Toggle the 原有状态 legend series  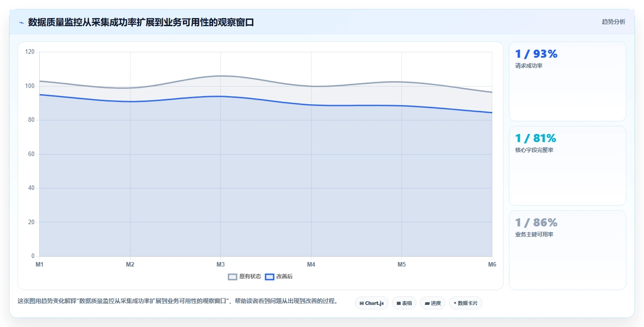click(244, 276)
